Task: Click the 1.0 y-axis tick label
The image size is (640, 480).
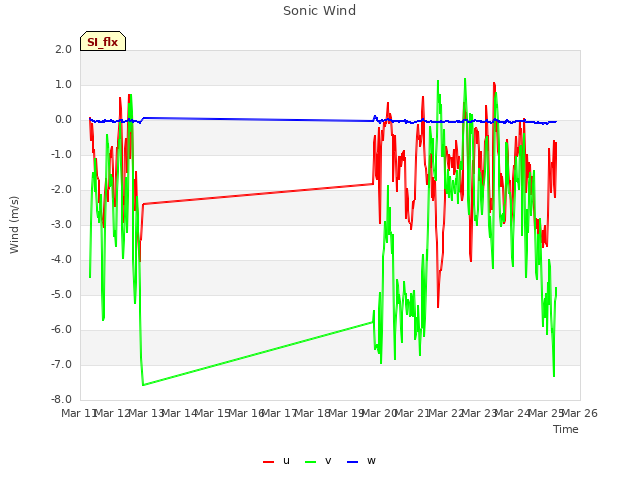Action: point(63,85)
